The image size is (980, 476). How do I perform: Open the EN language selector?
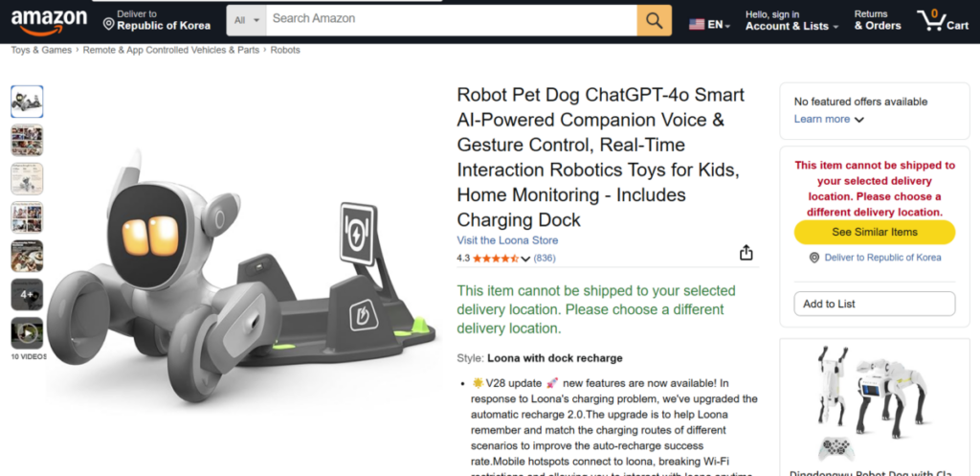pos(709,24)
